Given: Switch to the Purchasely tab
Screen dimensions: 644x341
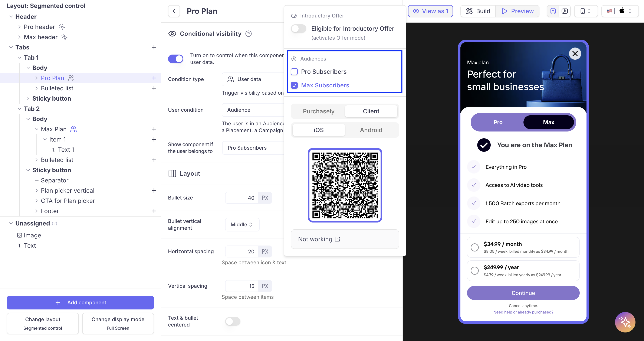Looking at the screenshot, I should pyautogui.click(x=318, y=111).
